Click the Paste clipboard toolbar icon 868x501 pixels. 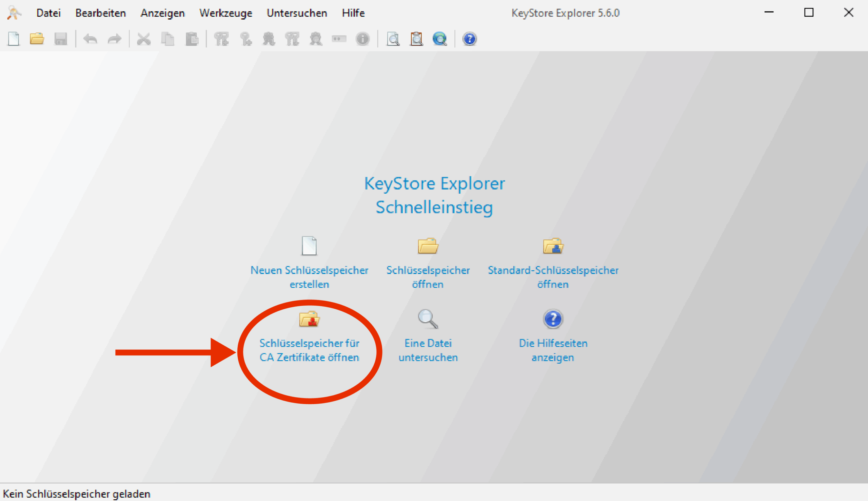[192, 39]
